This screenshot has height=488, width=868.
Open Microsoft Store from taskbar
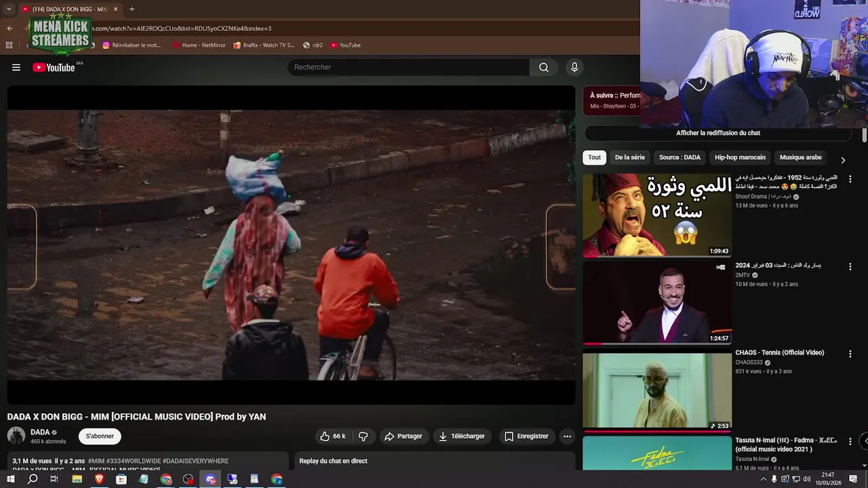tap(121, 479)
